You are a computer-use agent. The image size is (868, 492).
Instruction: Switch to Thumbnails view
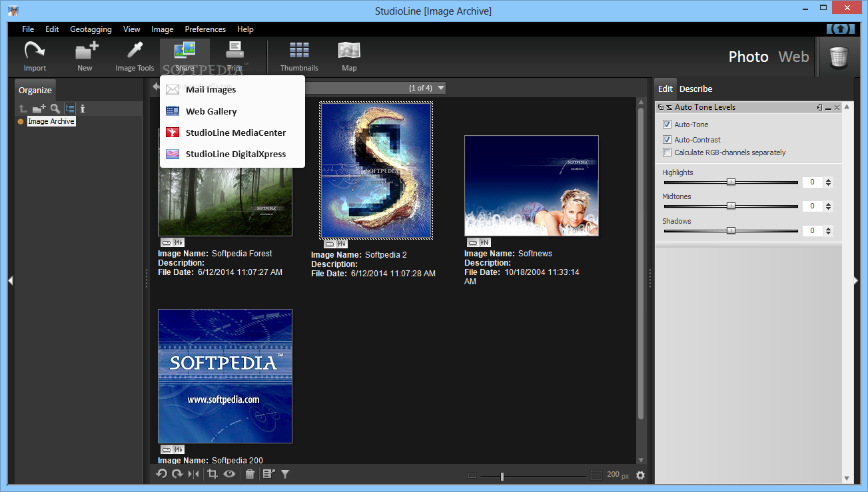[x=299, y=57]
